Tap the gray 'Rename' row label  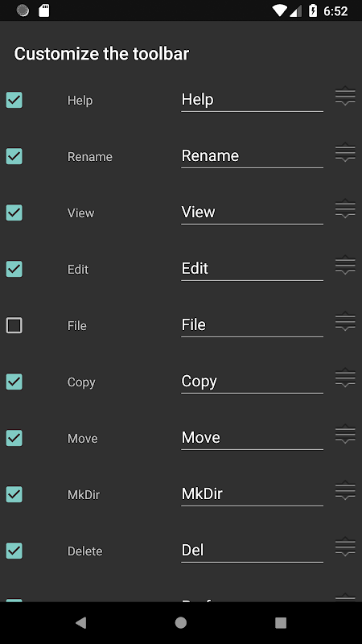point(90,157)
